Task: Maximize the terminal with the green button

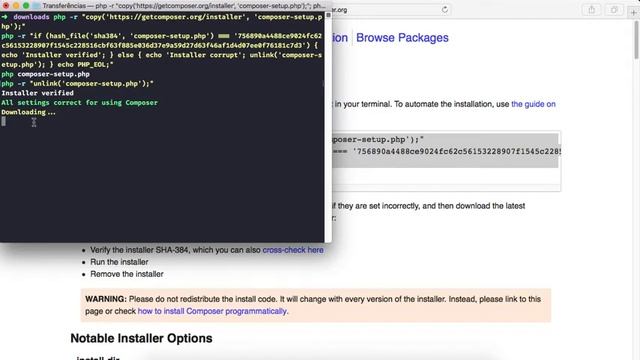Action: click(x=26, y=6)
